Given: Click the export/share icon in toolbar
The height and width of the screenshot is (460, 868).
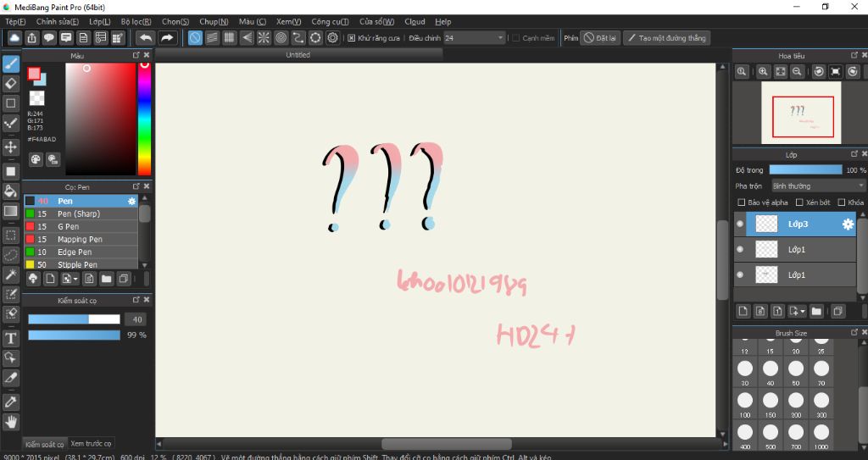Looking at the screenshot, I should (x=31, y=37).
